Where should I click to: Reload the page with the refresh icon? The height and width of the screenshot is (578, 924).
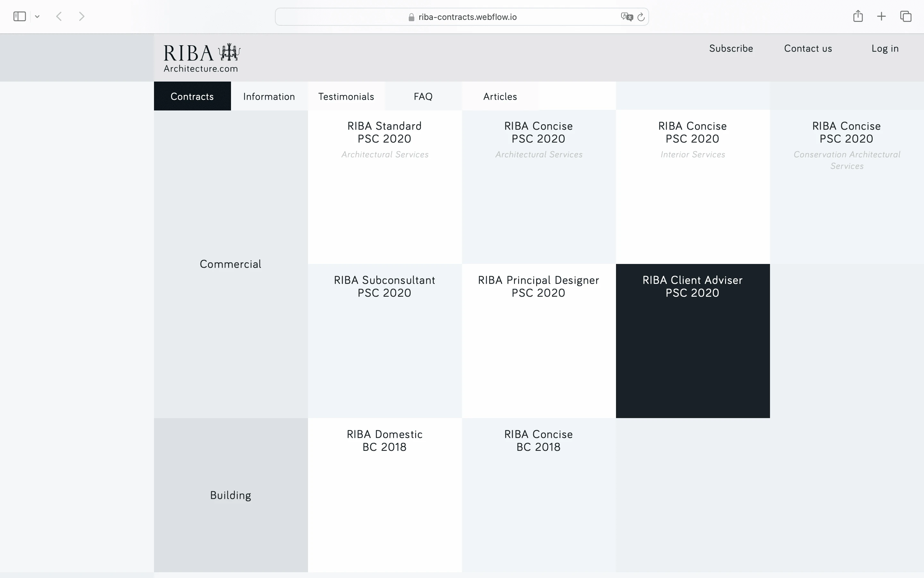pyautogui.click(x=641, y=17)
